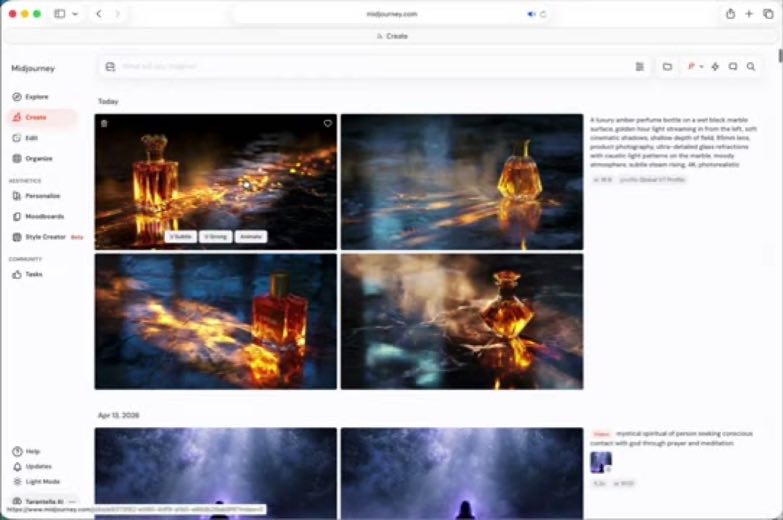Viewport: 783px width, 520px height.
Task: Open the top-right perfume bottle image
Action: [x=462, y=182]
